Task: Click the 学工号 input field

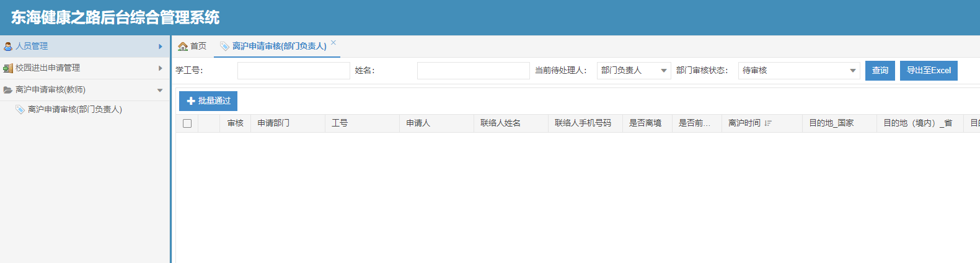Action: pos(293,71)
